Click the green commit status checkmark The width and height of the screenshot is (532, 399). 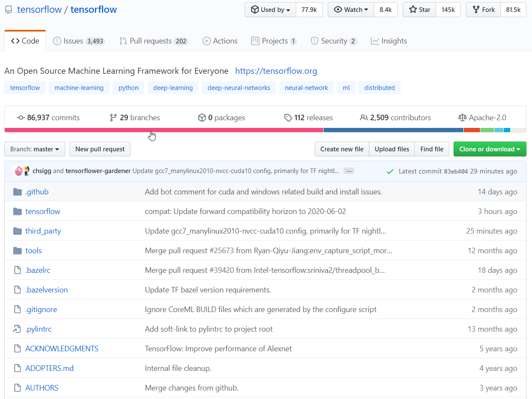(x=390, y=171)
